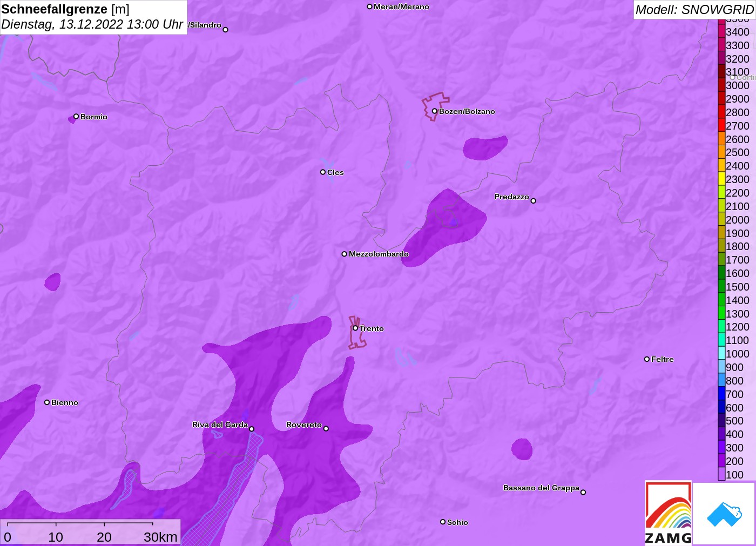Select the "Mezzolombardo" place name
This screenshot has height=546, width=756.
379,254
